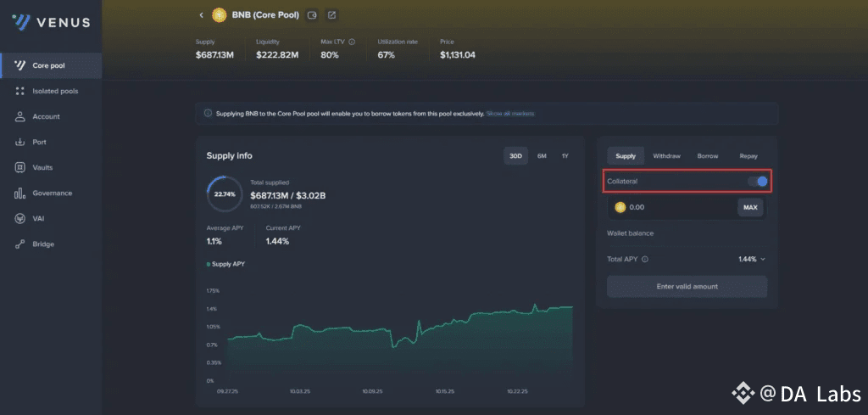This screenshot has width=868, height=415.
Task: Click the Show all markets link
Action: (x=510, y=114)
